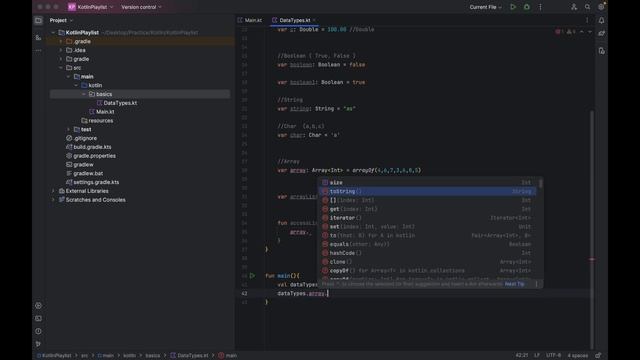Image resolution: width=640 pixels, height=360 pixels.
Task: Switch to the Main.kt tab
Action: tap(250, 20)
